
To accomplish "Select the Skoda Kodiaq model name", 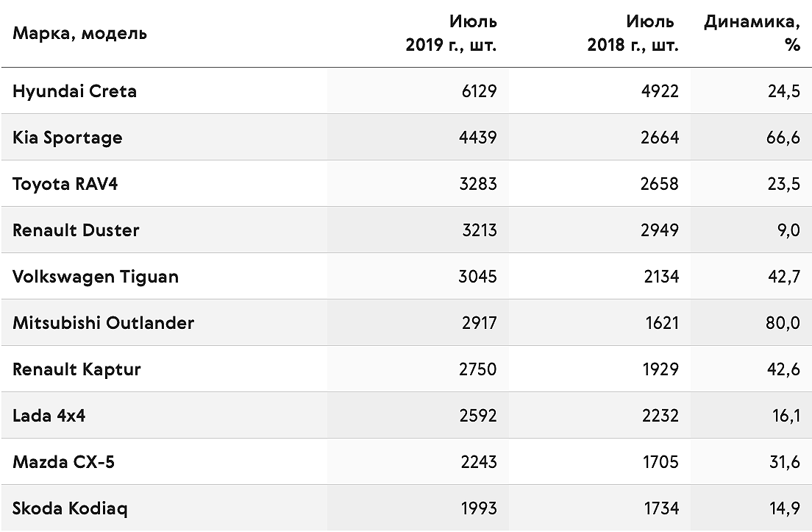I will pos(70,508).
